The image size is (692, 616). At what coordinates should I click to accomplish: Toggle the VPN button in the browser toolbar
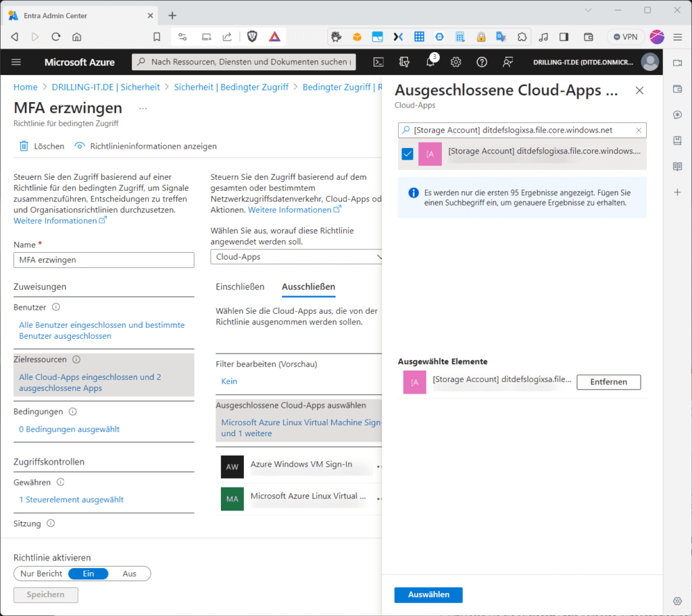click(x=626, y=37)
